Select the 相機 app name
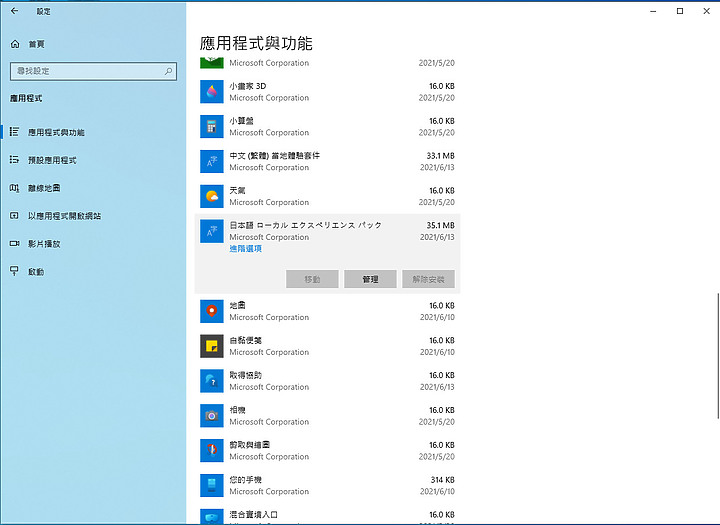 (237, 410)
